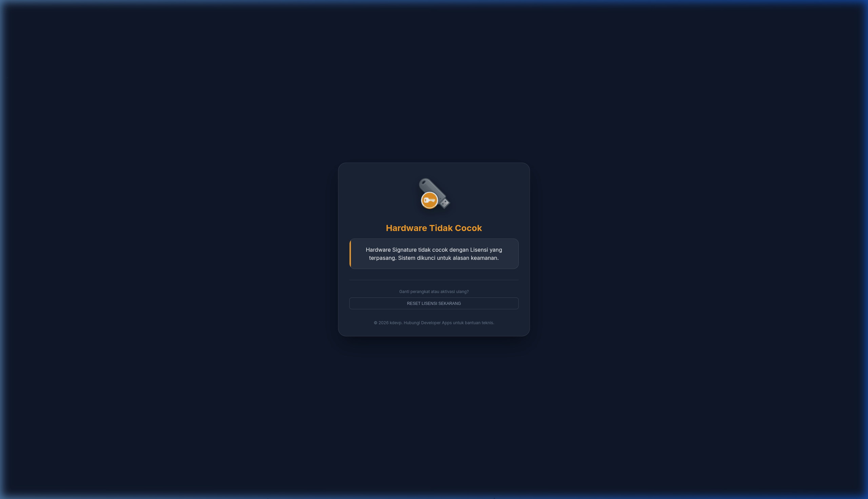Click "Ganti perangkat atau aktivasi ulang?" text
The image size is (868, 499).
(434, 292)
